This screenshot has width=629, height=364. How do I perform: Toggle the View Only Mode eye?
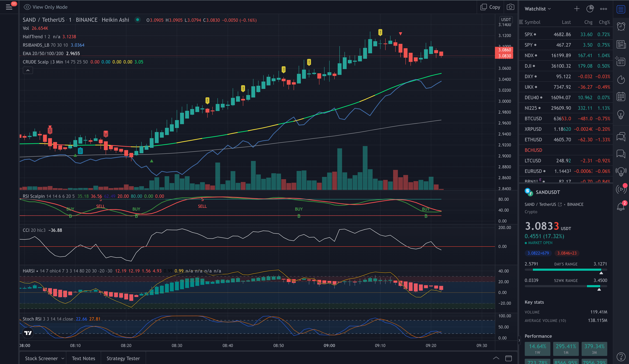click(x=27, y=7)
